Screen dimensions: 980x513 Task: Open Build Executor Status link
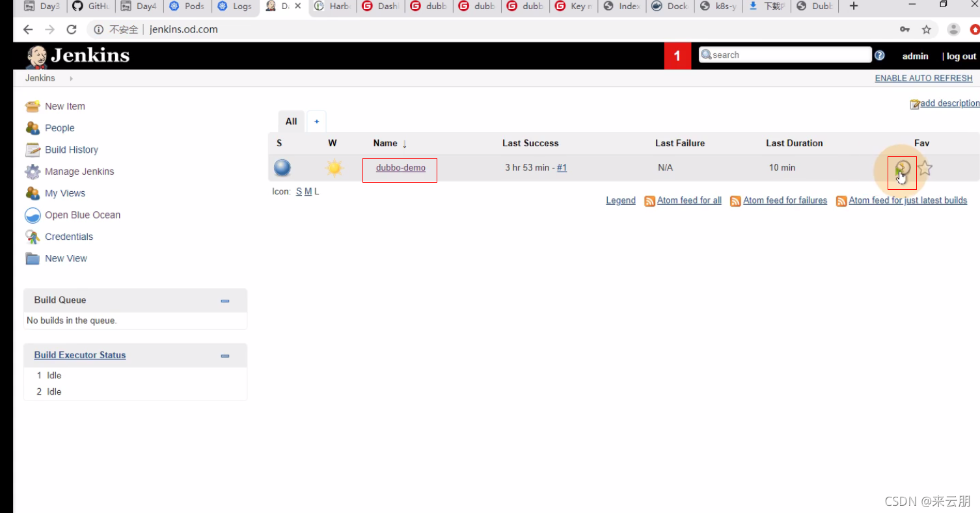(x=80, y=355)
